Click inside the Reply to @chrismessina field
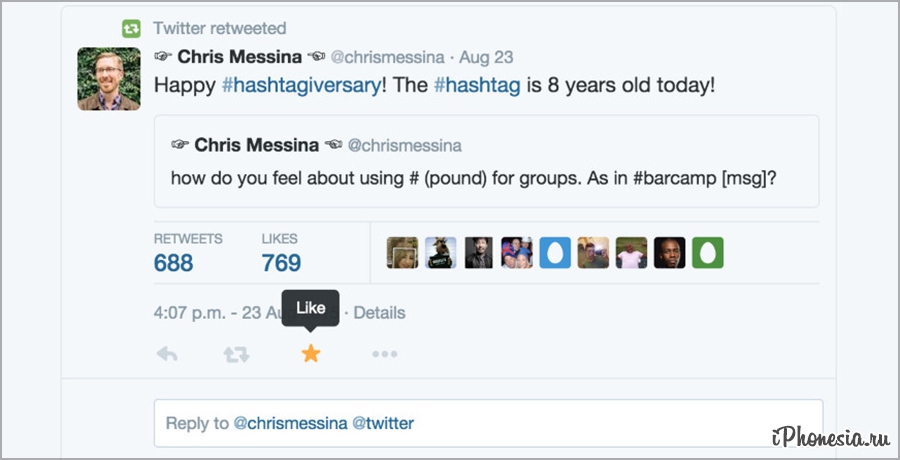 coord(488,423)
